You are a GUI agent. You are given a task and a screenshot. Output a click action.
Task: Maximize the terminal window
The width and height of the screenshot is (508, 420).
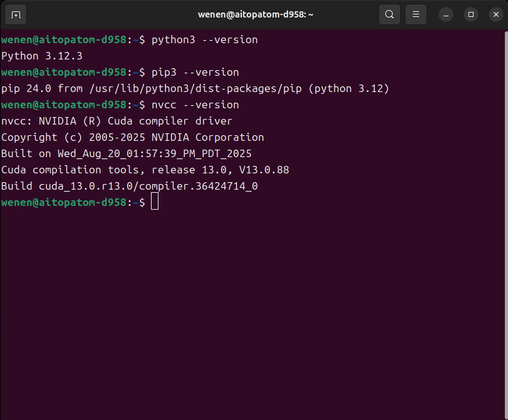point(471,14)
